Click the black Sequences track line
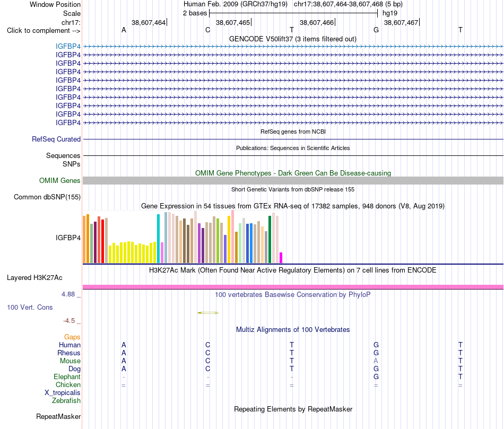 293,155
